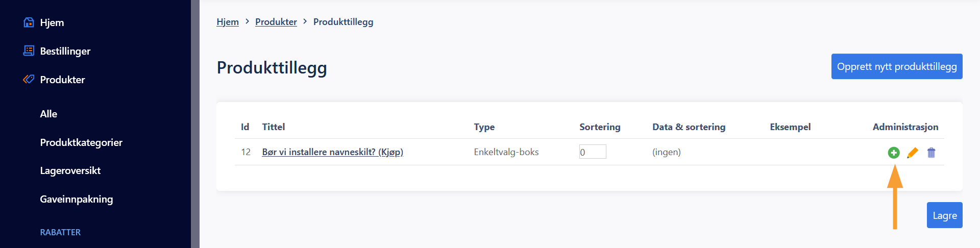Click Hjem breadcrumb link
Viewport: 980px width, 248px height.
(x=228, y=22)
